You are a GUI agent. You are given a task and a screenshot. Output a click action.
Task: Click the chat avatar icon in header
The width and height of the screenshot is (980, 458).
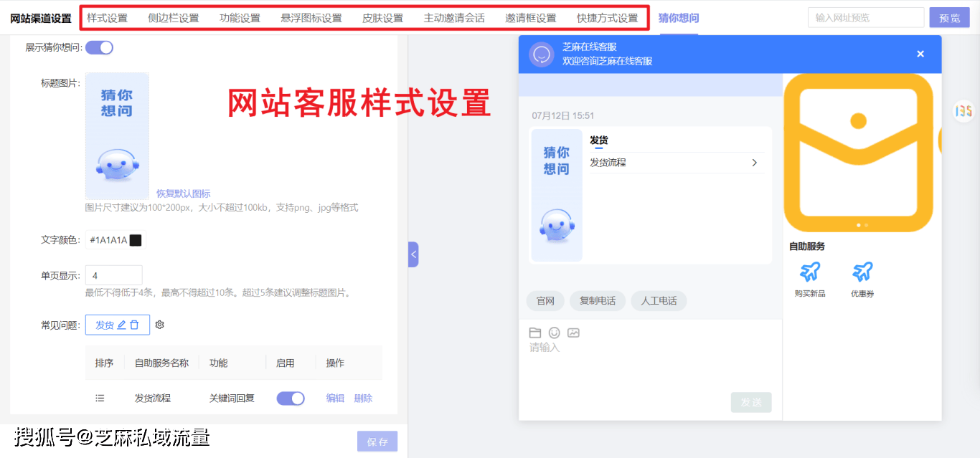(x=542, y=54)
